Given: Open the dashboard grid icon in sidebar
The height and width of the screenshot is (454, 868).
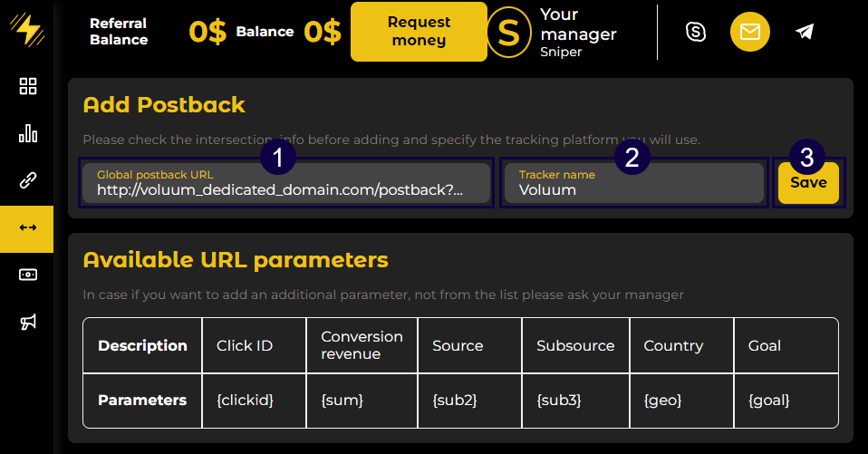Looking at the screenshot, I should click(28, 87).
